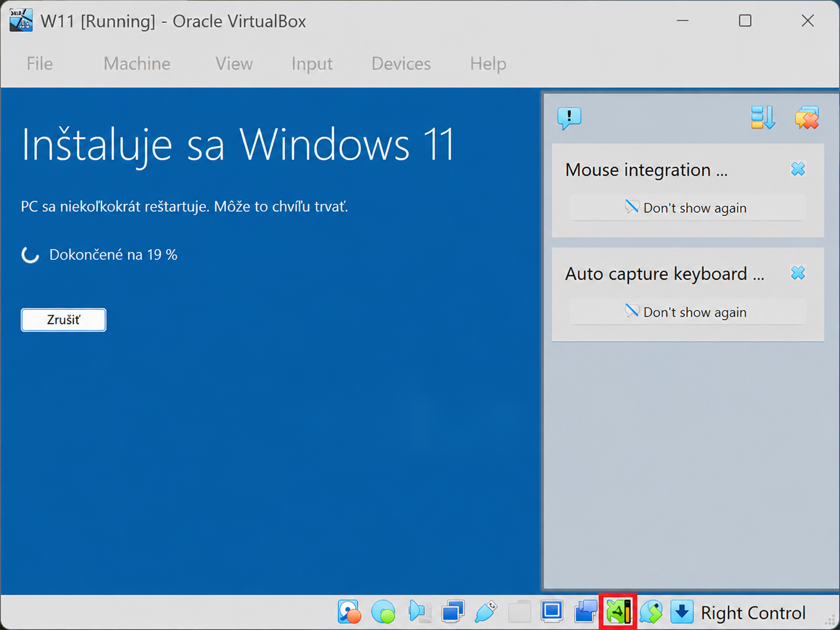
Task: Click the USB devices status icon
Action: (486, 611)
